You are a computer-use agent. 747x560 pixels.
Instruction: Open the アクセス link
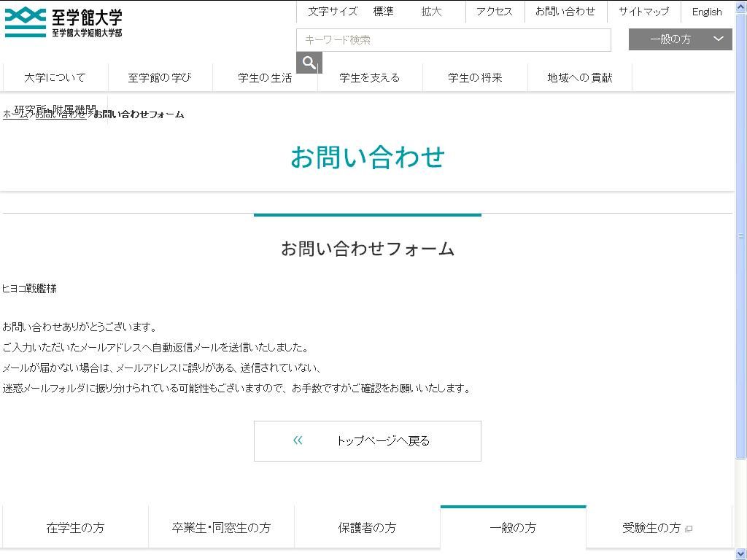(x=494, y=12)
